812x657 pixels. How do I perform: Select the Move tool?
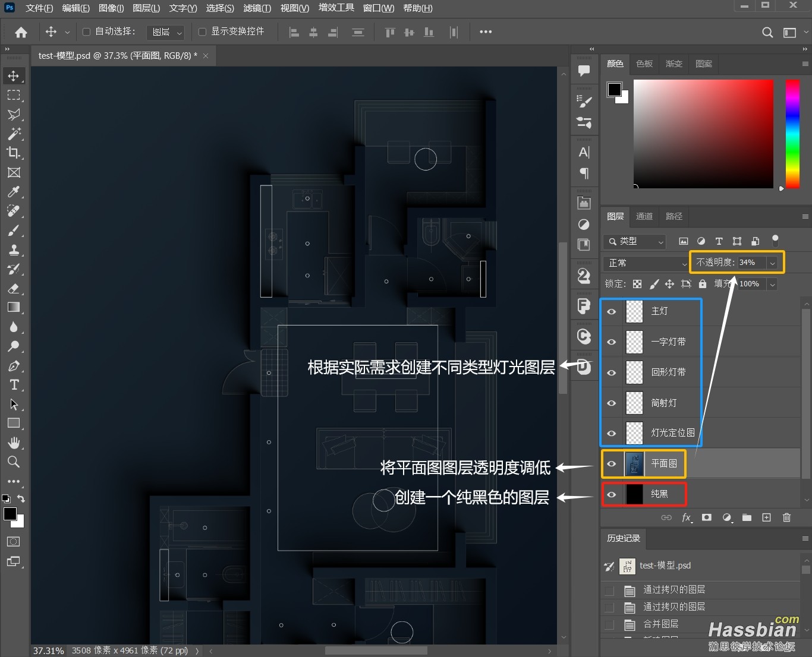(14, 76)
